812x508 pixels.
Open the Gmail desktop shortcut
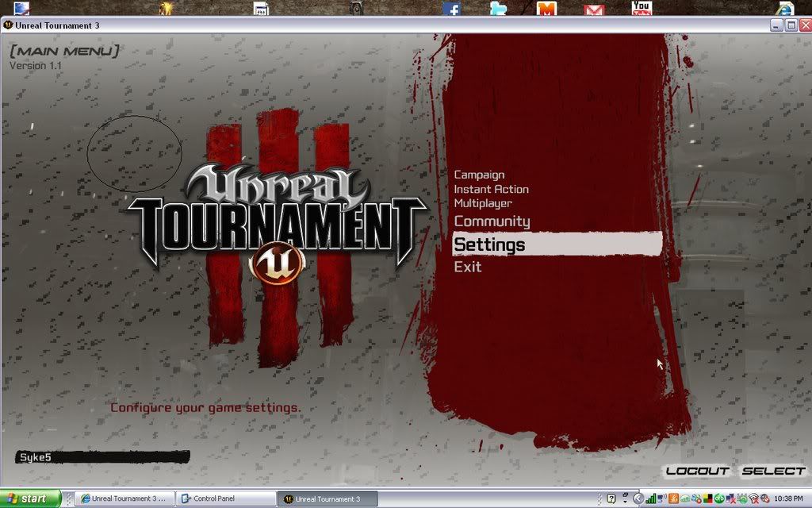click(594, 10)
